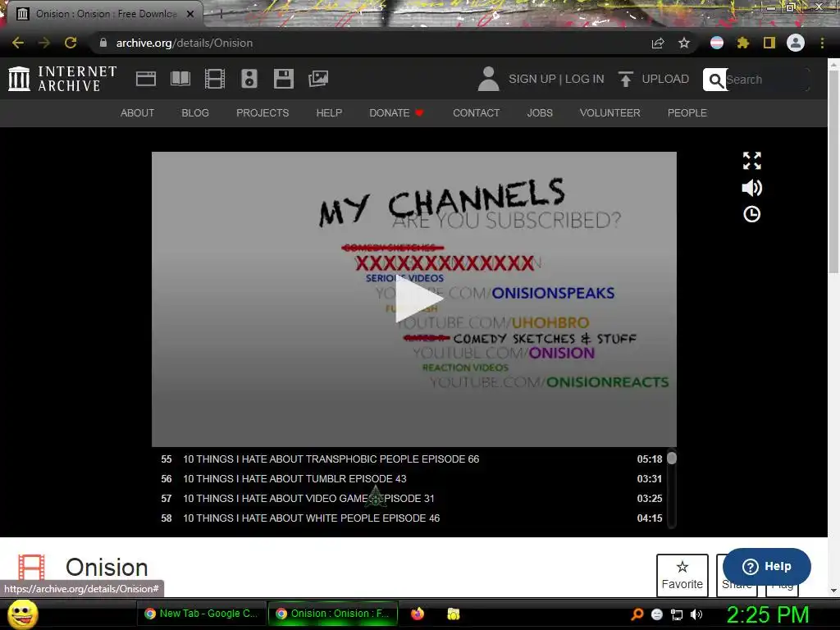Click the upload arrow icon
The width and height of the screenshot is (840, 630).
coord(625,79)
